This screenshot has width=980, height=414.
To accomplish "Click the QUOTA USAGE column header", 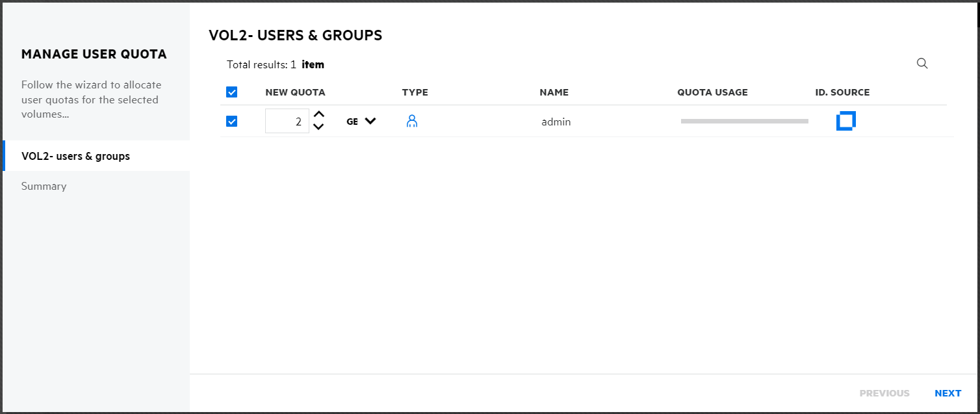I will click(712, 92).
